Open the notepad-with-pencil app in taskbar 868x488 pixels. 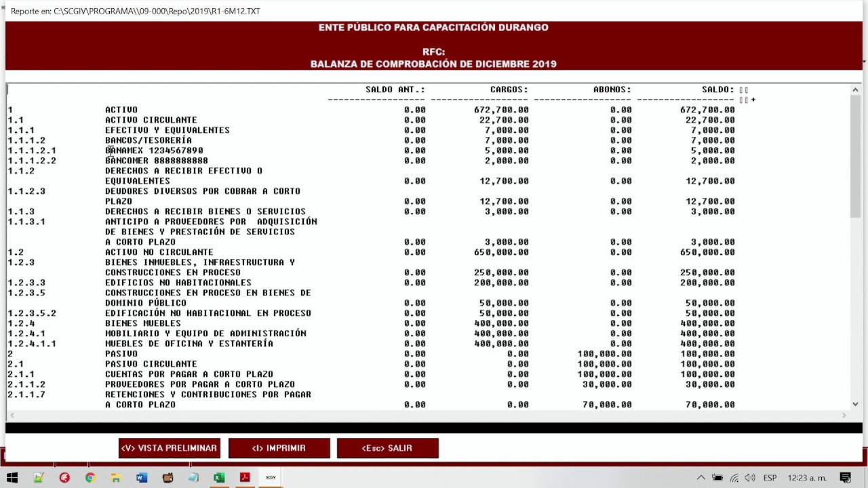[x=39, y=478]
